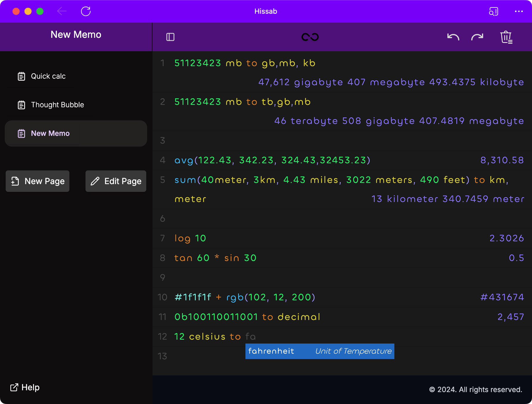This screenshot has width=532, height=404.
Task: Reload the app with refresh icon
Action: click(86, 11)
